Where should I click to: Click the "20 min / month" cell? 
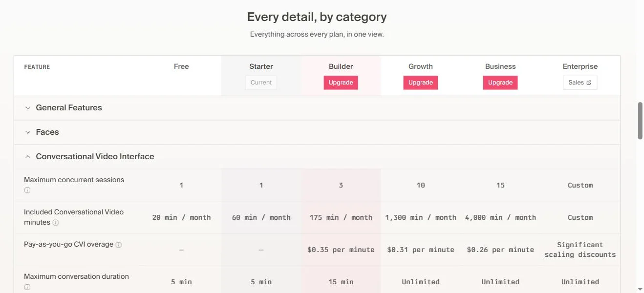[181, 217]
